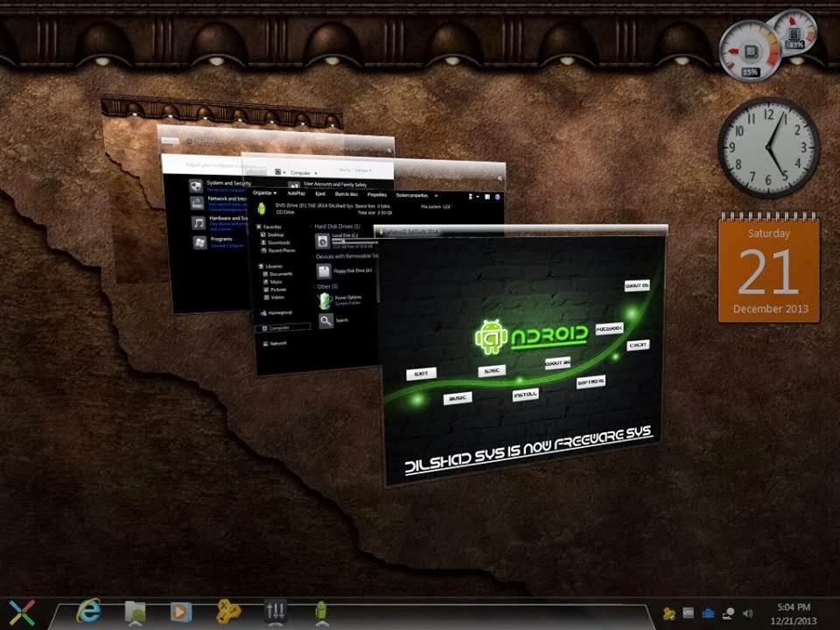Click blue help icon in Computer window
The image size is (840, 630).
coord(498,197)
